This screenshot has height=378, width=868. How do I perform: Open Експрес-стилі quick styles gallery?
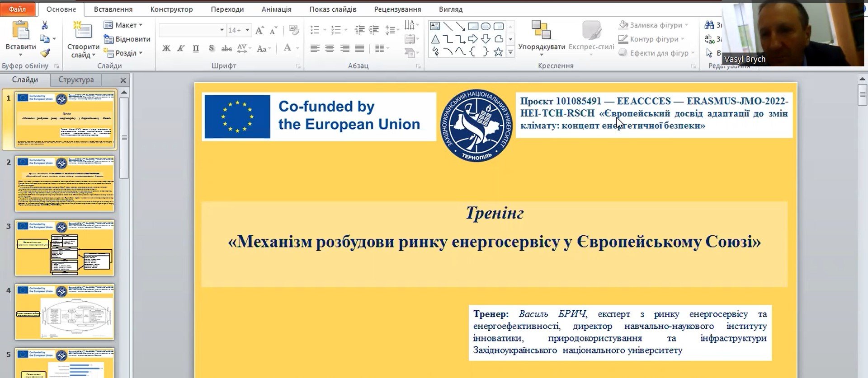click(x=591, y=38)
